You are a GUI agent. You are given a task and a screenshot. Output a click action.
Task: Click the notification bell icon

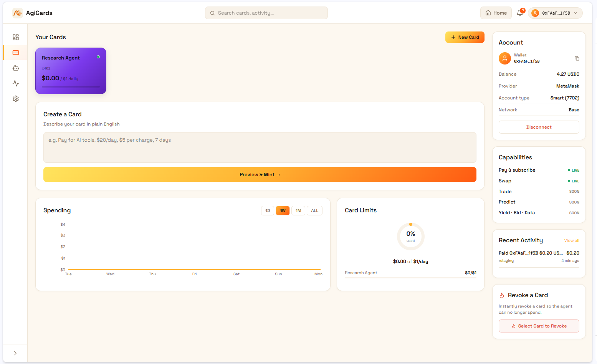click(x=520, y=13)
